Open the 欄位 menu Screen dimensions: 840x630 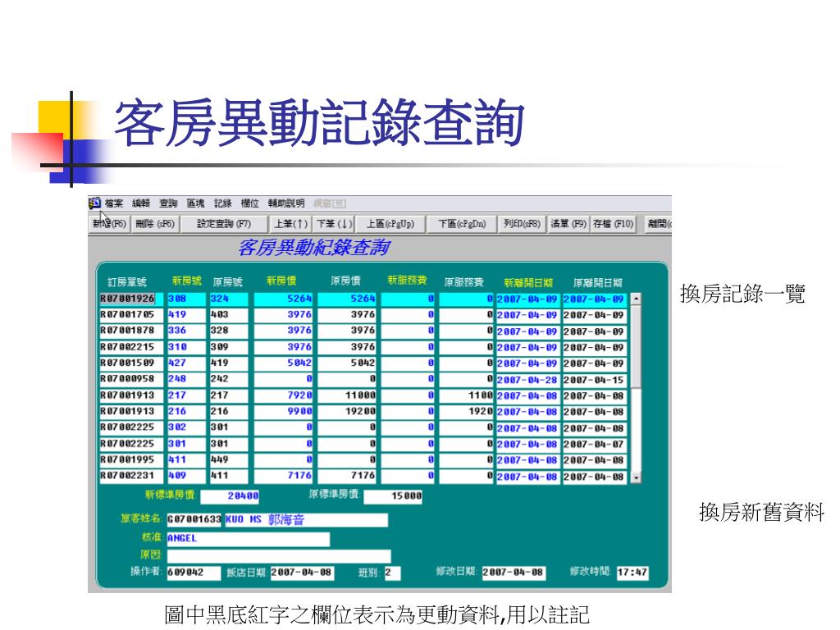[249, 203]
